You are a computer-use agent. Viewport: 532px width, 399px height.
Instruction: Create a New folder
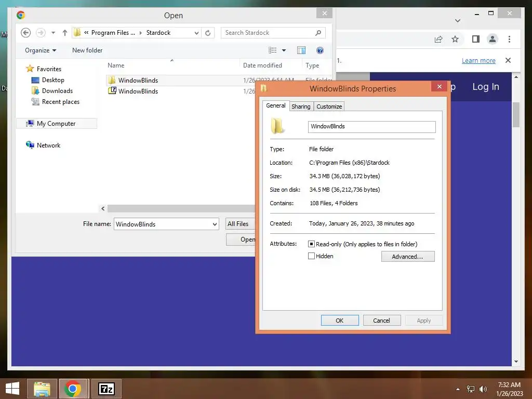pos(87,50)
